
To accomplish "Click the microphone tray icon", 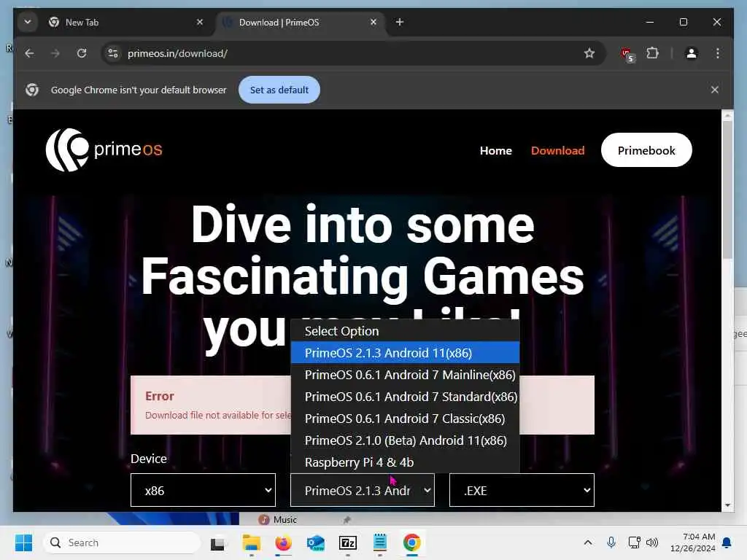I will (x=611, y=542).
